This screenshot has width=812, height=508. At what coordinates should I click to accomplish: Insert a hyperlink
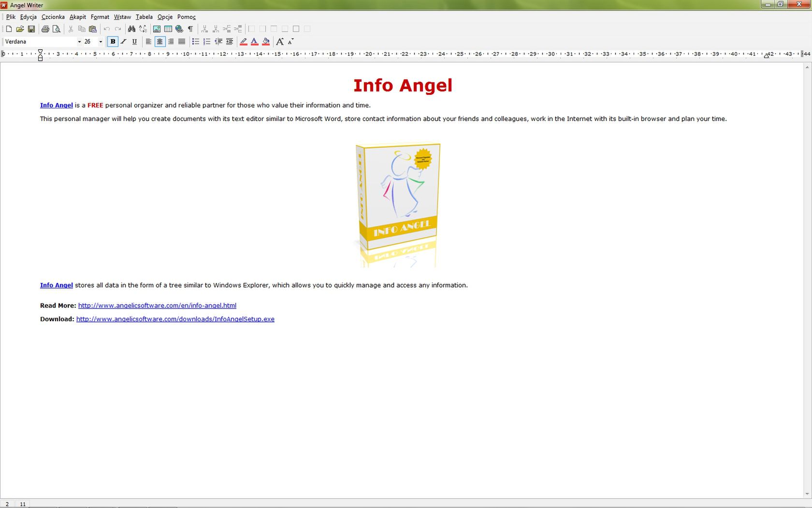click(179, 29)
